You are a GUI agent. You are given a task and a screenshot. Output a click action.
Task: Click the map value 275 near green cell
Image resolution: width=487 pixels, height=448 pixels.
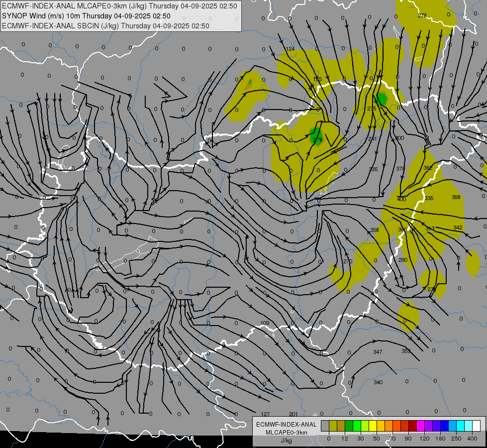(372, 109)
